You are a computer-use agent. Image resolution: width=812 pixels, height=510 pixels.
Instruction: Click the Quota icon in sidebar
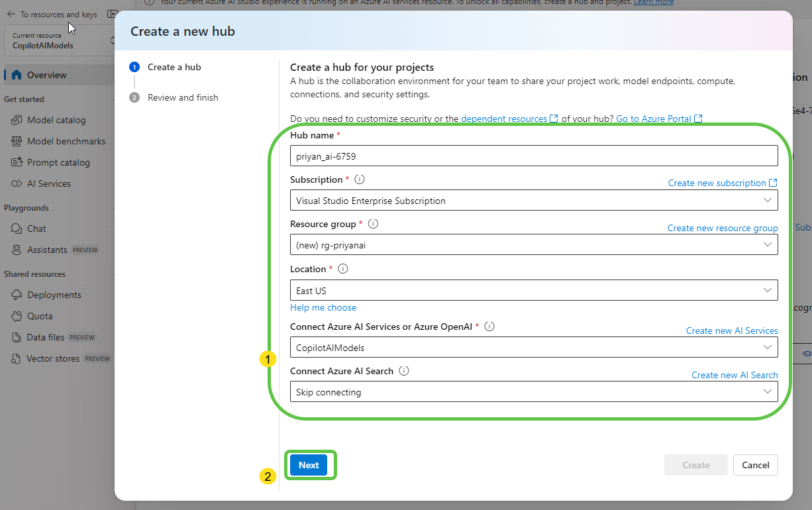click(17, 316)
